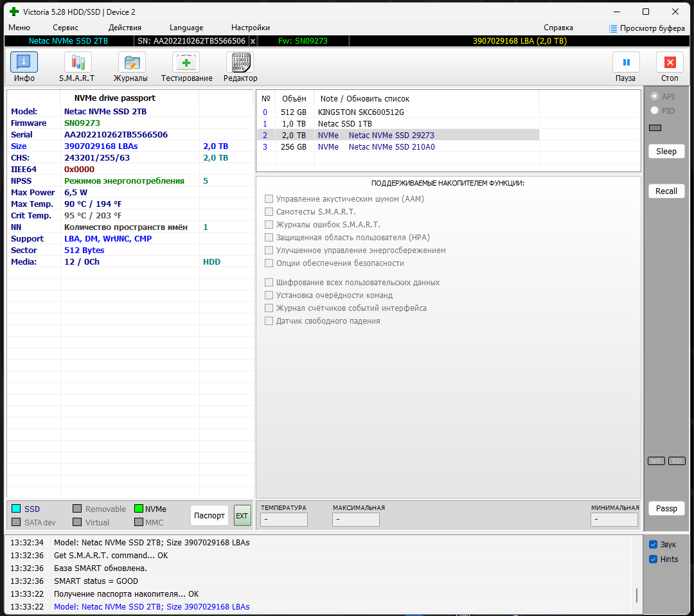Screen dimensions: 694x616
Task: Click the SATA dev indicator box
Action: [16, 522]
